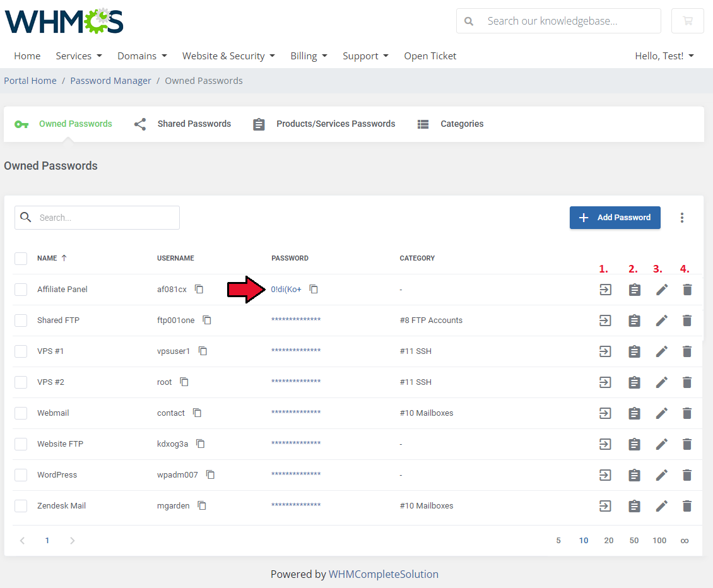View details clipboard for VPS #2
The image size is (713, 588).
point(634,382)
